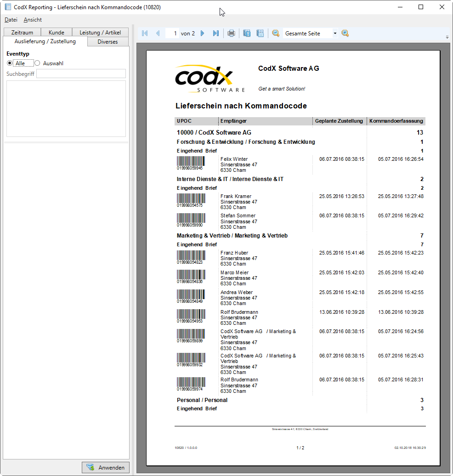Zoom out using the magnifier minus icon
Image resolution: width=453 pixels, height=476 pixels.
tap(276, 34)
